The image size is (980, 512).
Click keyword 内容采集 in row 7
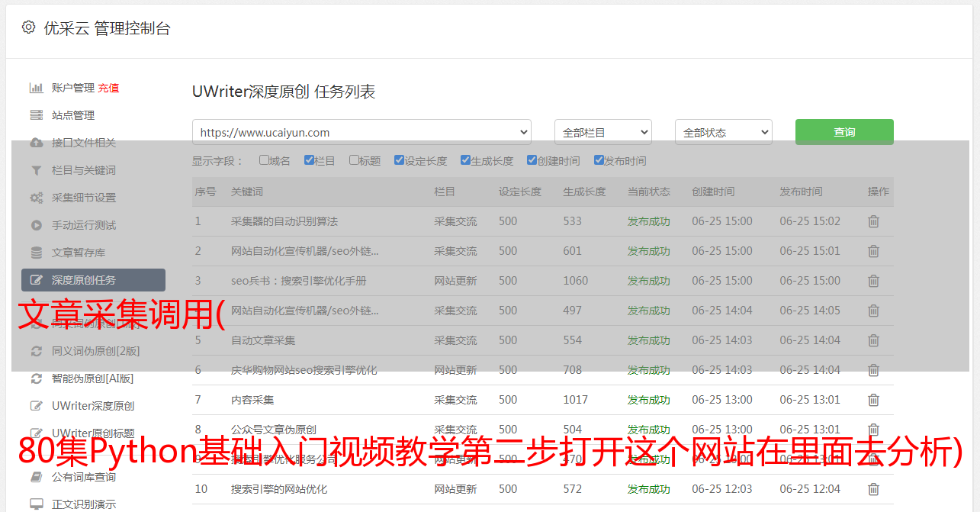[x=252, y=400]
